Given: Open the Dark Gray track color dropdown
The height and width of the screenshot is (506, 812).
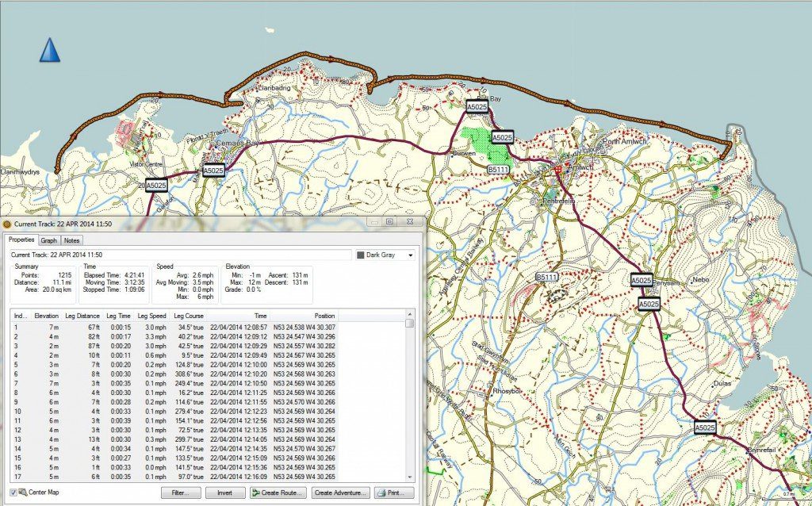Looking at the screenshot, I should click(x=410, y=255).
